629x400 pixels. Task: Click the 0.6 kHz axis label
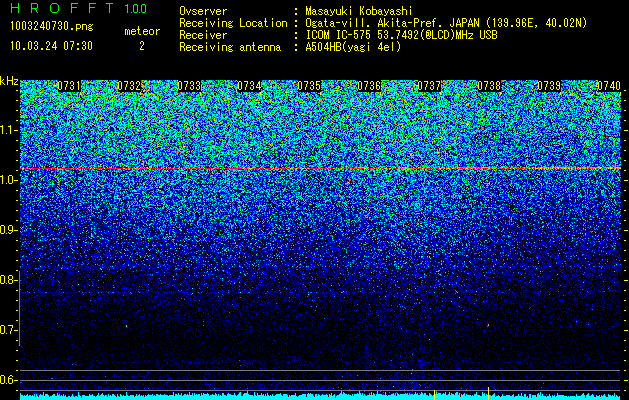tap(8, 380)
